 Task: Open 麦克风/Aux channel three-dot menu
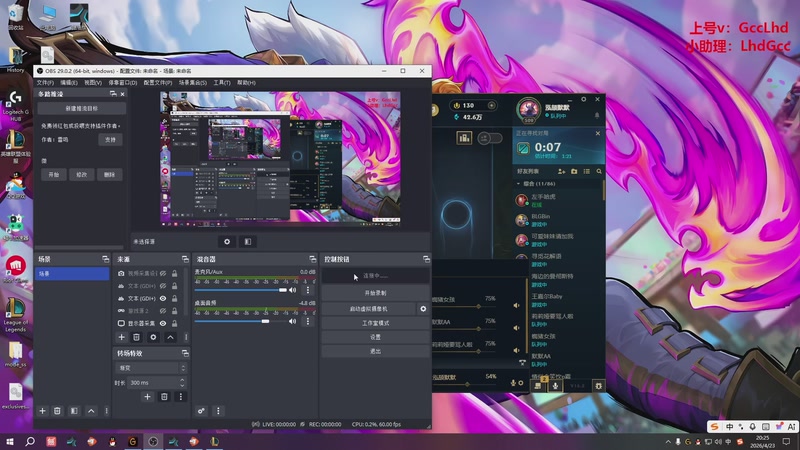(x=308, y=290)
